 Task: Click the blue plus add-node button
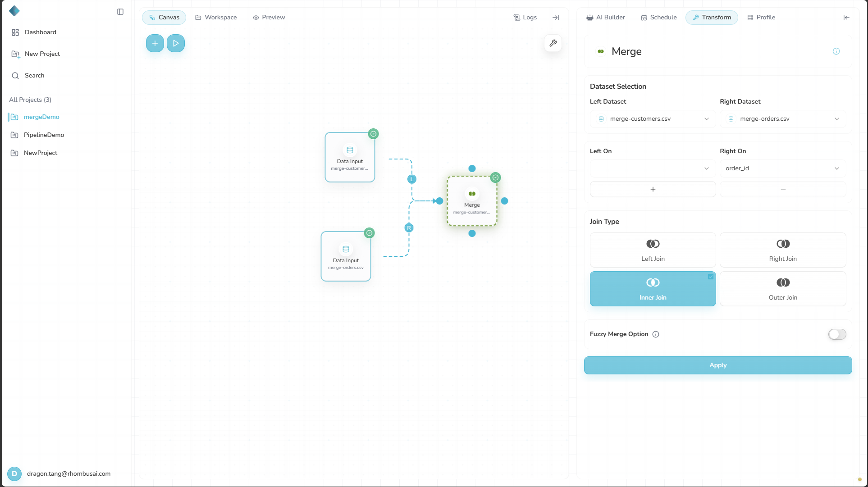(x=155, y=43)
